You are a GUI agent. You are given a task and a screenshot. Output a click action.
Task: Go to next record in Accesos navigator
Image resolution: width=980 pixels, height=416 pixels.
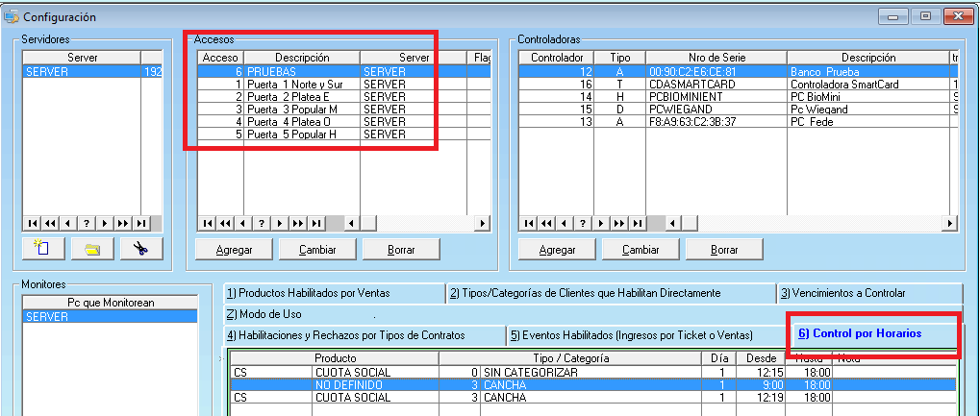pyautogui.click(x=279, y=223)
